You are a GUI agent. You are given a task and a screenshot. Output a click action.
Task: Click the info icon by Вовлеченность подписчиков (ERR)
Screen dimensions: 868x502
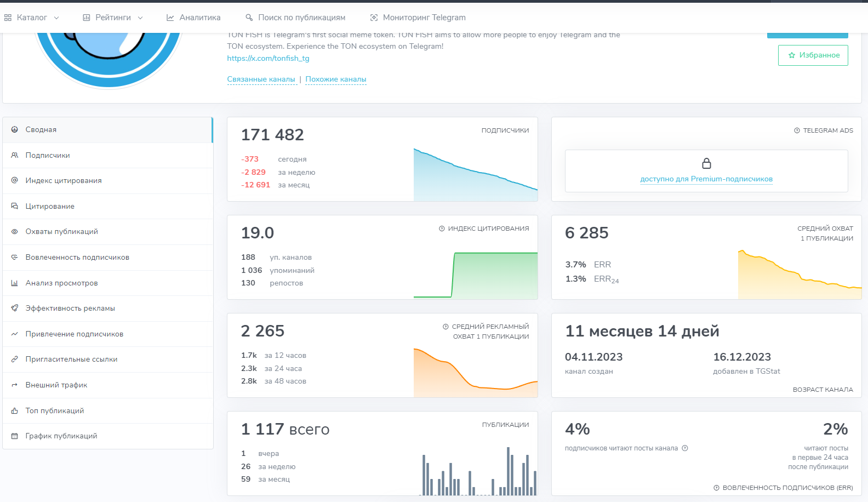(x=716, y=488)
